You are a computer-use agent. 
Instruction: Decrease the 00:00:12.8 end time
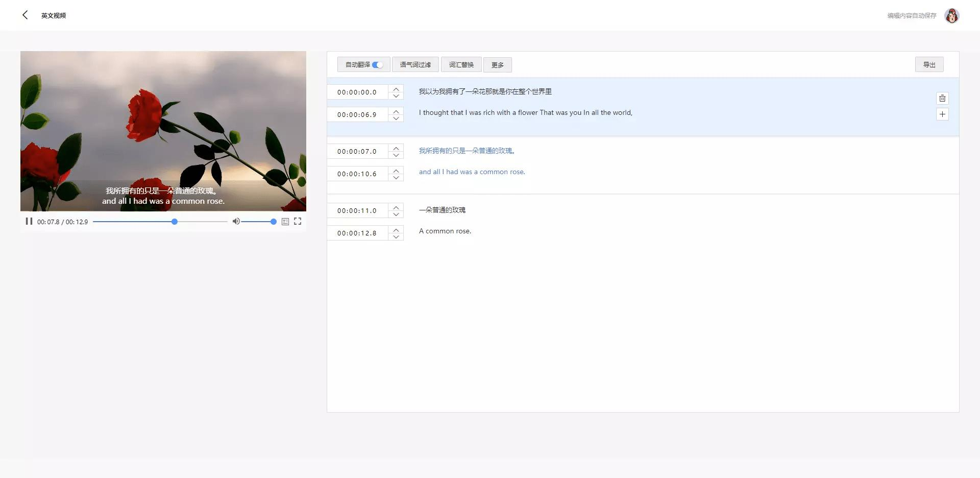click(396, 237)
